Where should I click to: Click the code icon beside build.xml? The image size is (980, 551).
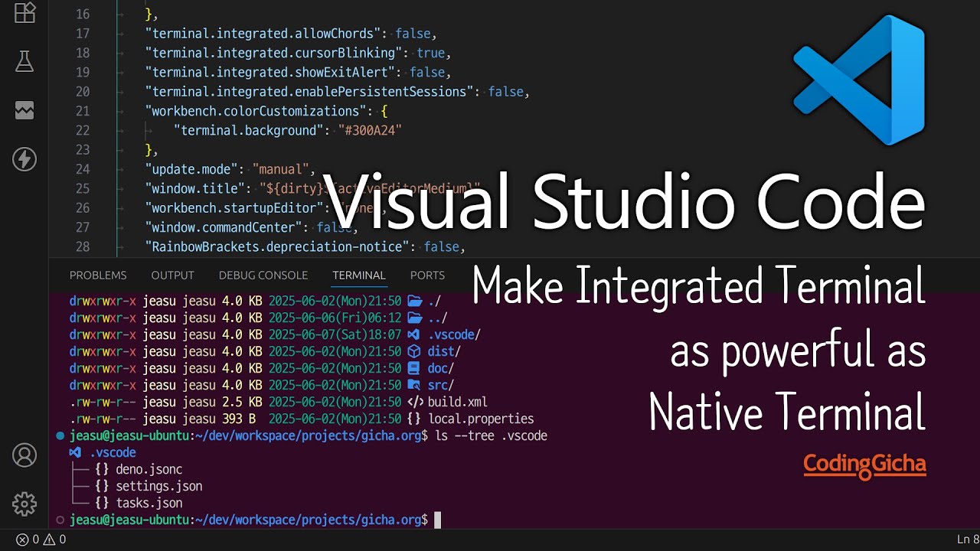415,402
